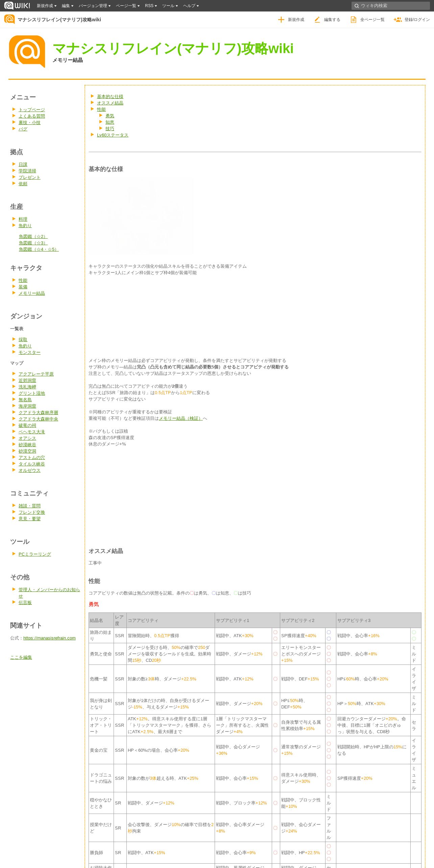Click the add-user icon for 登録/ログイン

[x=397, y=20]
